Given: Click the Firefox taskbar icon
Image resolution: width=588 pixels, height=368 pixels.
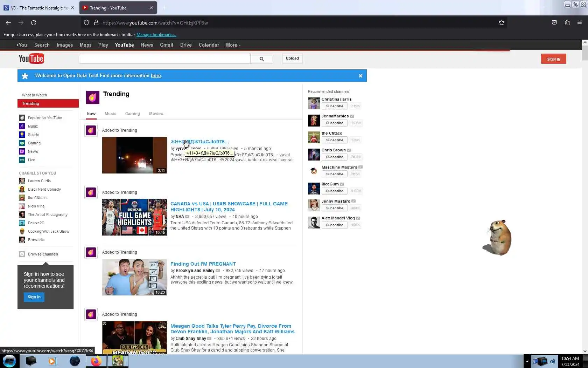Looking at the screenshot, I should (x=96, y=361).
